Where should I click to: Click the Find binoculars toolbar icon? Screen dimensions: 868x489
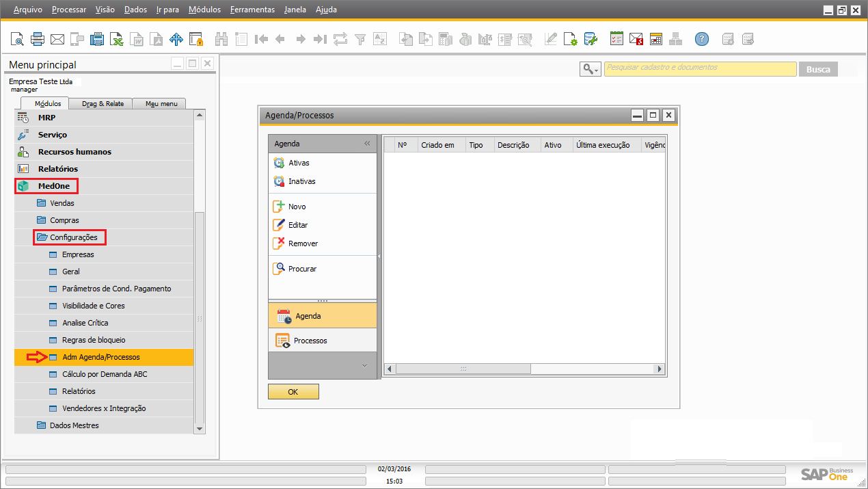221,39
